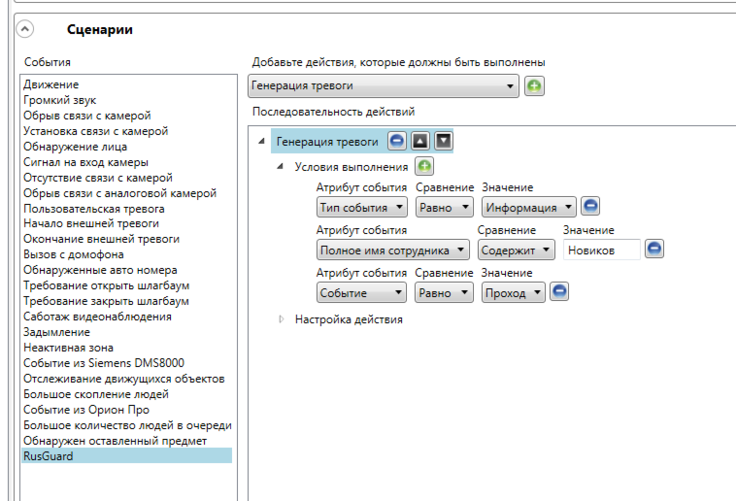The height and width of the screenshot is (501, 736).
Task: Open Равно comparison dropdown in Событие row
Action: click(x=444, y=293)
